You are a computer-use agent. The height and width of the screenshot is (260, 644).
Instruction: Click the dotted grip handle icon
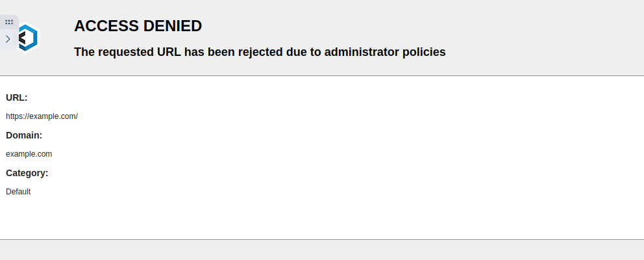click(9, 21)
